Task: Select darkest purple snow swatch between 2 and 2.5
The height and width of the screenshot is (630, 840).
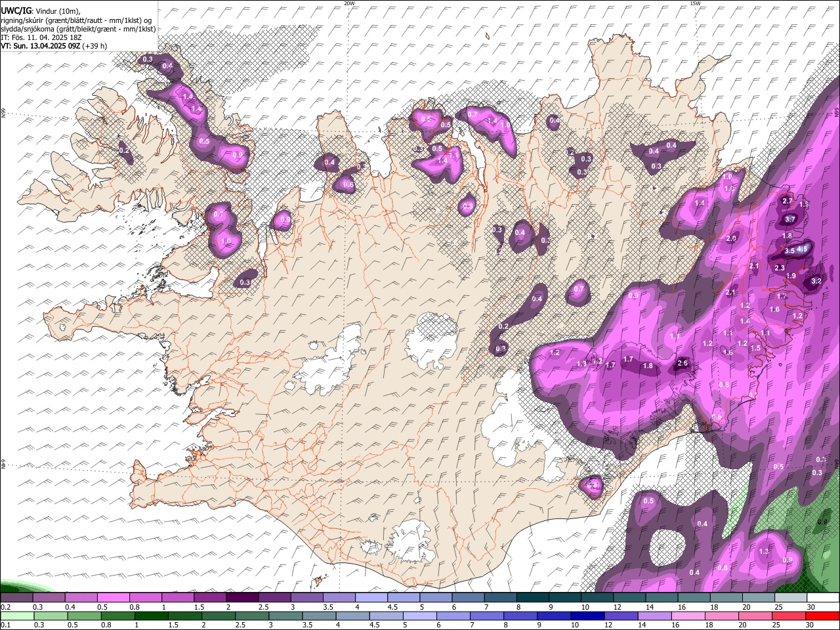Action: [x=241, y=598]
